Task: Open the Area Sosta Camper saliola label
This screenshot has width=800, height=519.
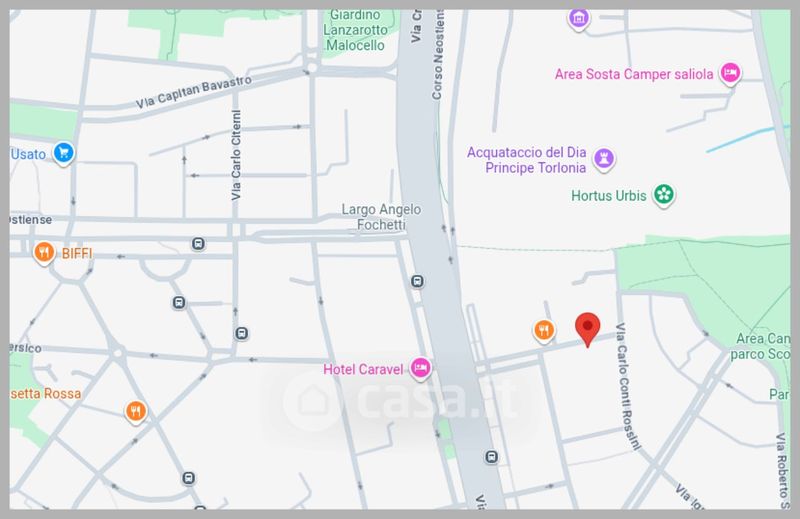Action: tap(634, 74)
